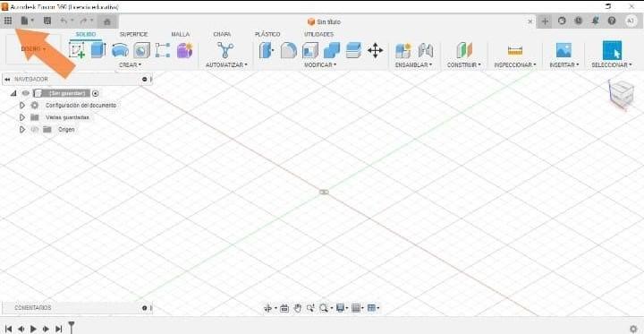644x334 pixels.
Task: Select the Fillet tool
Action: (x=288, y=51)
